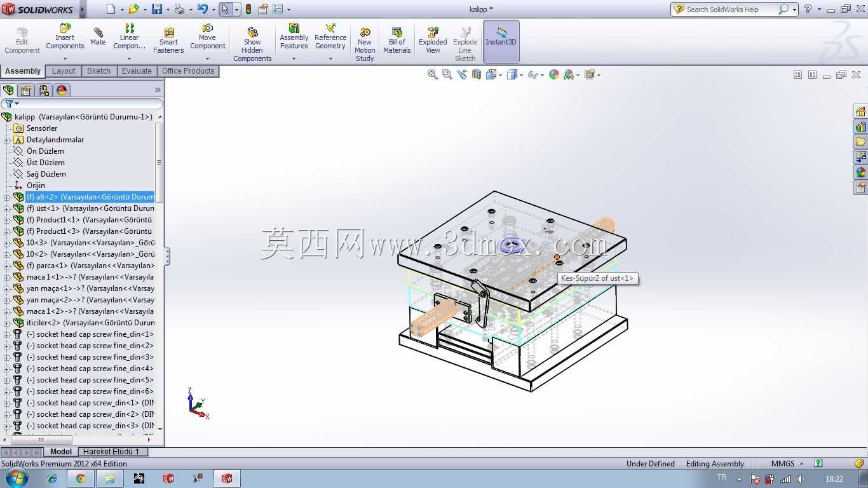The width and height of the screenshot is (868, 488).
Task: Open the SolidWorks menu flyout arrow
Action: click(81, 10)
